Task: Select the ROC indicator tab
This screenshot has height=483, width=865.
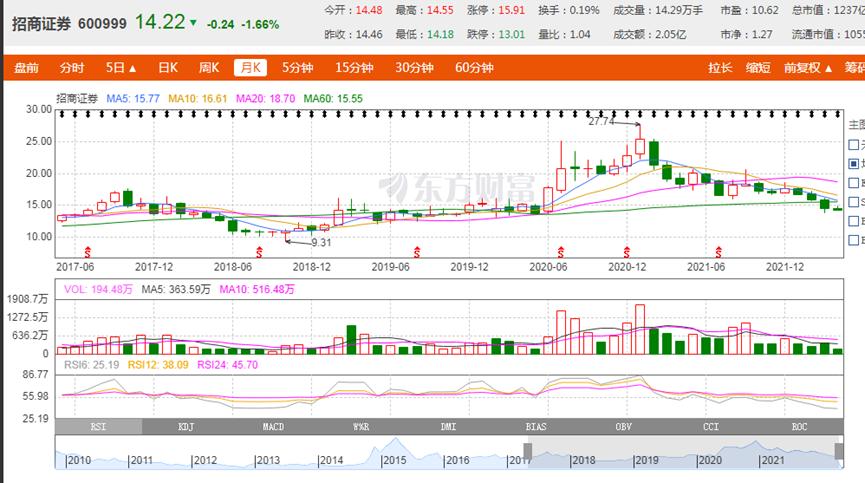Action: (799, 426)
